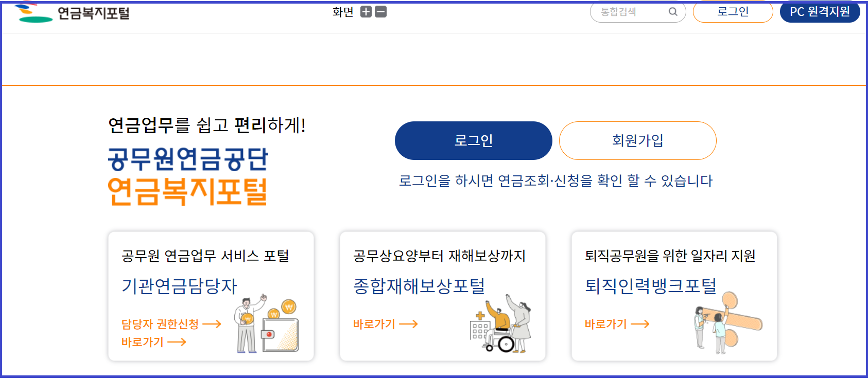The image size is (868, 379).
Task: Click the arrow beside 바로가기 in 종합재해보상포털 card
Action: tap(408, 324)
